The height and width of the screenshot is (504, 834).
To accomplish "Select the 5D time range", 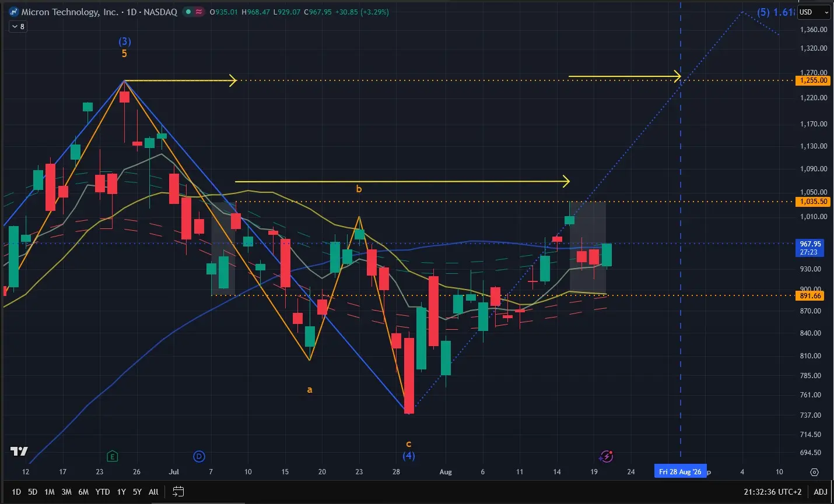I will 33,492.
